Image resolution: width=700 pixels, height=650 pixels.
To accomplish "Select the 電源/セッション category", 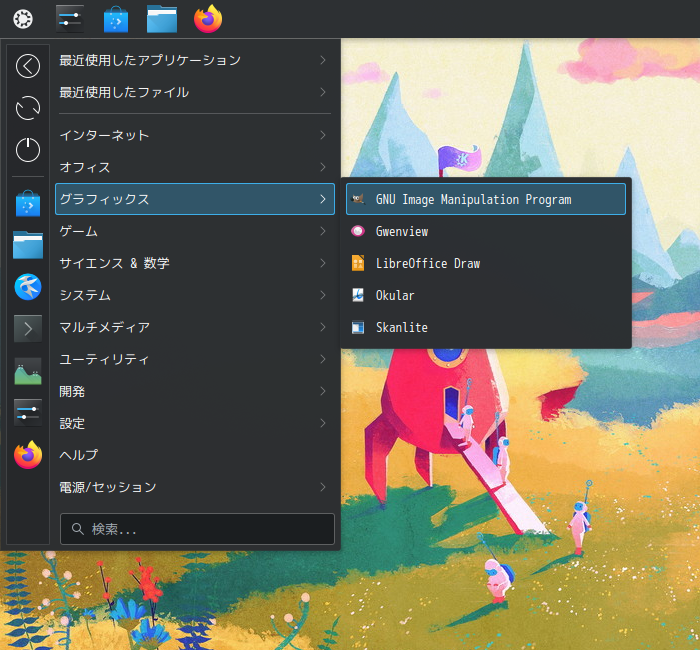I will tap(195, 487).
